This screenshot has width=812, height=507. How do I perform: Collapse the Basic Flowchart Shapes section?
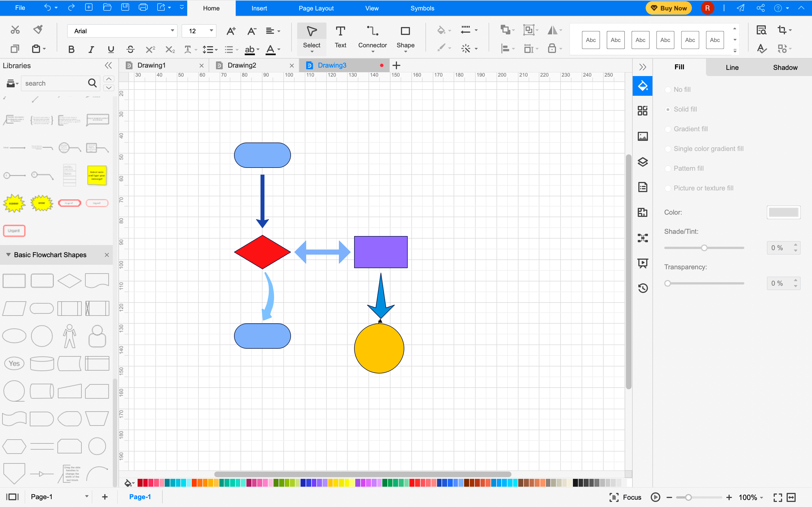coord(8,255)
